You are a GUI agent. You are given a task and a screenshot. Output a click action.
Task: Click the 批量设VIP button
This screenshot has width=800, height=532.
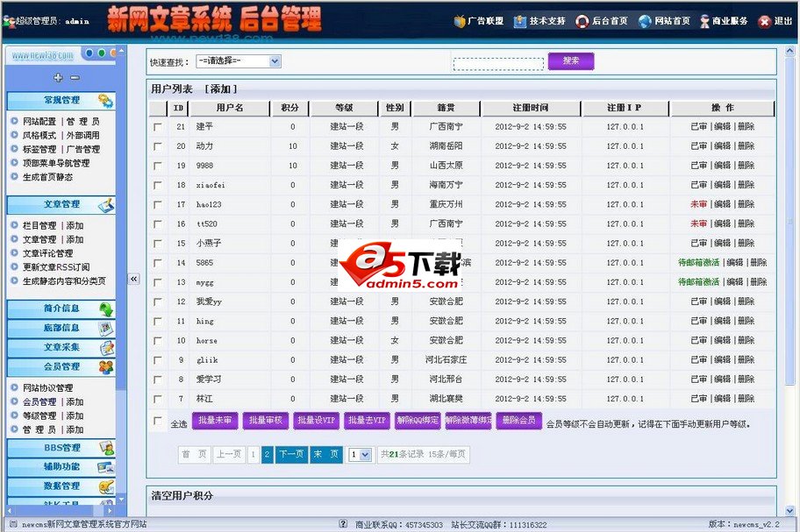(316, 421)
